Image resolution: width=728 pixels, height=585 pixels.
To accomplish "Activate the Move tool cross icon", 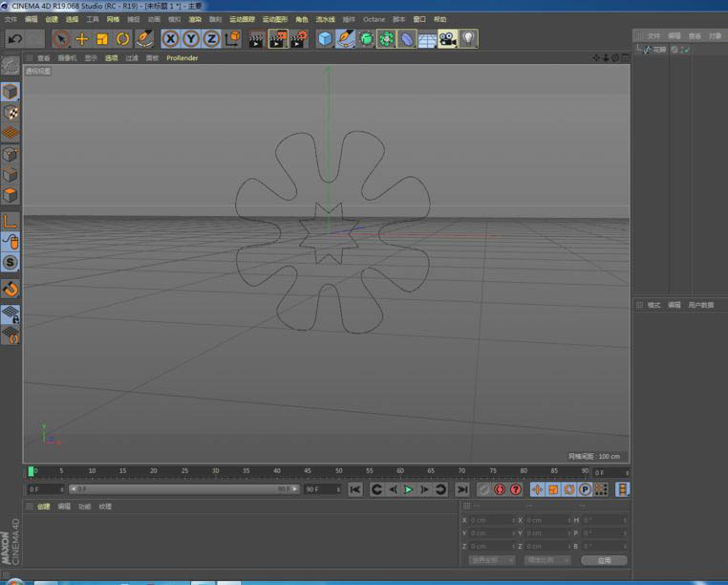I will click(82, 38).
